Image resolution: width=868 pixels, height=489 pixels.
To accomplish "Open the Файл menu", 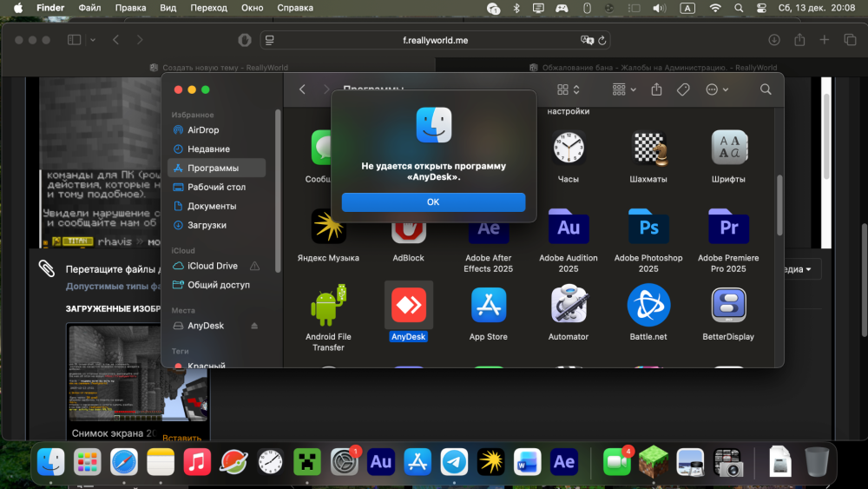I will coord(89,8).
